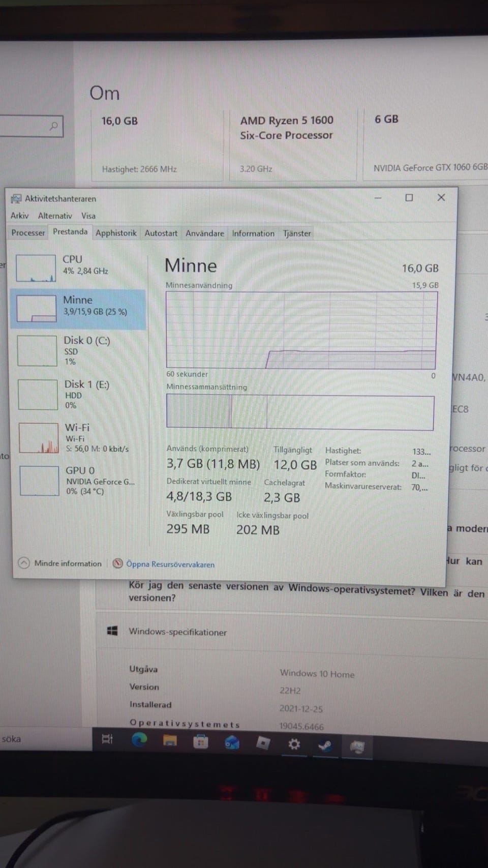Open Roblox from the taskbar

coord(263,743)
